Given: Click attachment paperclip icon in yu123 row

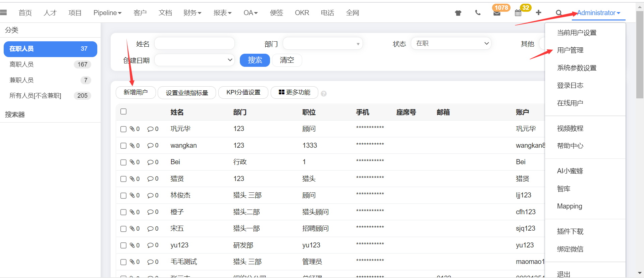Looking at the screenshot, I should pyautogui.click(x=132, y=245).
